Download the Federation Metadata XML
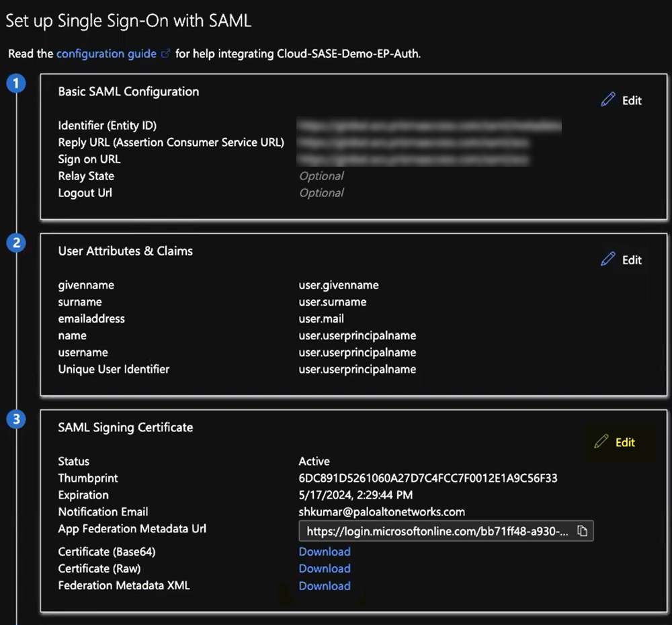The image size is (672, 625). pos(325,586)
